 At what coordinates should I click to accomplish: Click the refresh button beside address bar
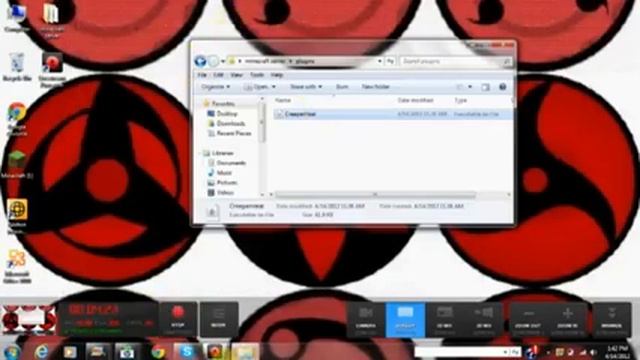point(390,61)
